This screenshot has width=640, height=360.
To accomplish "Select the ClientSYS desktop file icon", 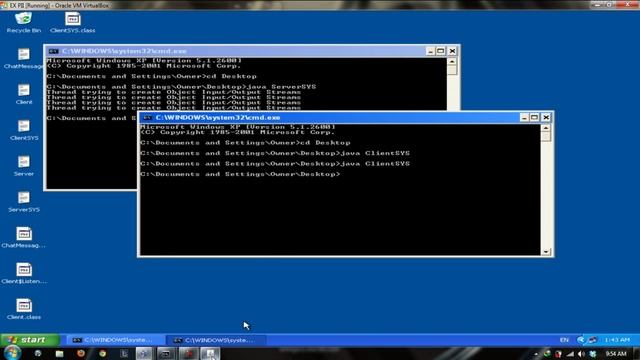I will 24,130.
